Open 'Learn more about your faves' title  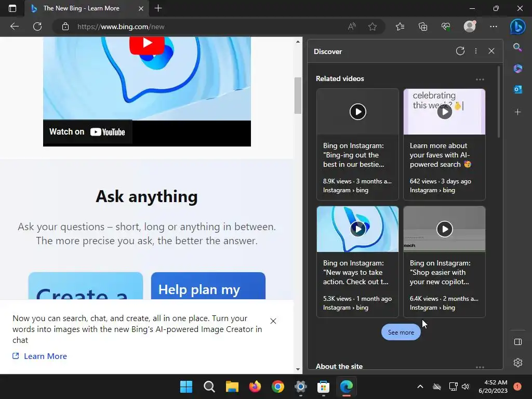pos(440,155)
